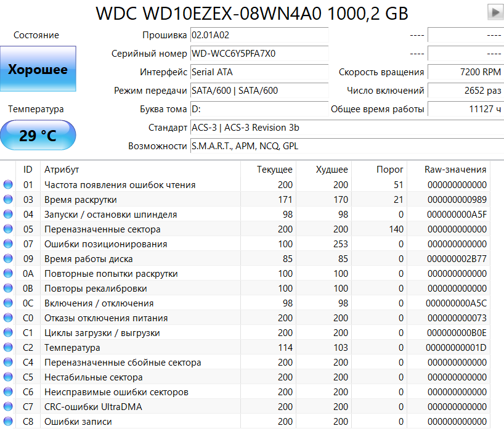Click status orb for Температура C2 row
The width and height of the screenshot is (504, 439).
(8, 347)
